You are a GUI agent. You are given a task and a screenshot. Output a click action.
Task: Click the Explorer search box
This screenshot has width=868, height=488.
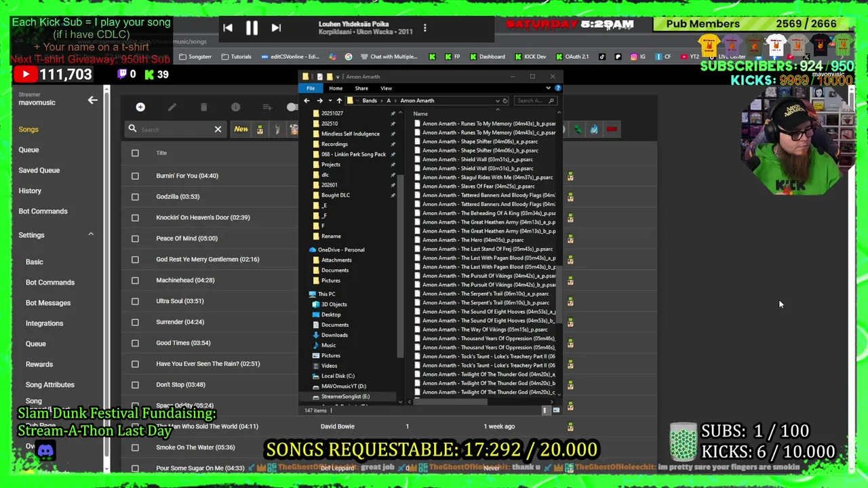(536, 101)
